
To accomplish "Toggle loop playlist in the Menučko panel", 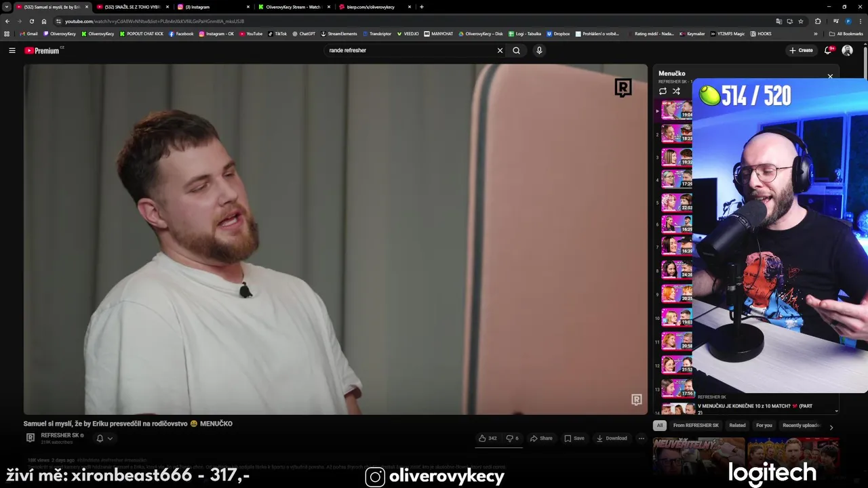I will click(663, 91).
